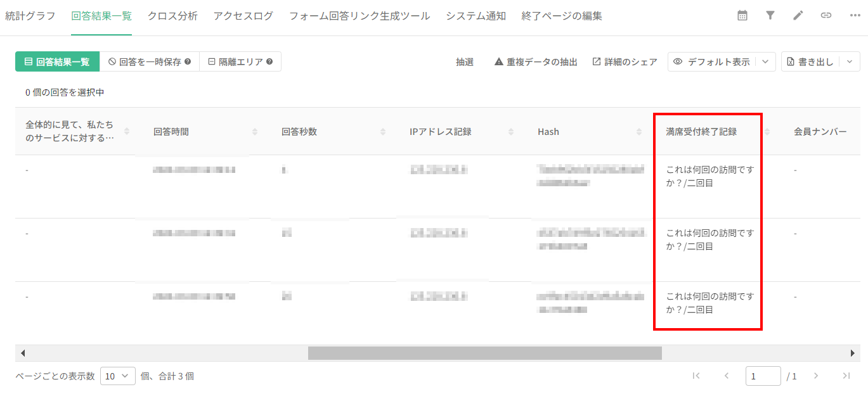This screenshot has width=868, height=394.
Task: Open the アクセスログ tab
Action: point(243,16)
